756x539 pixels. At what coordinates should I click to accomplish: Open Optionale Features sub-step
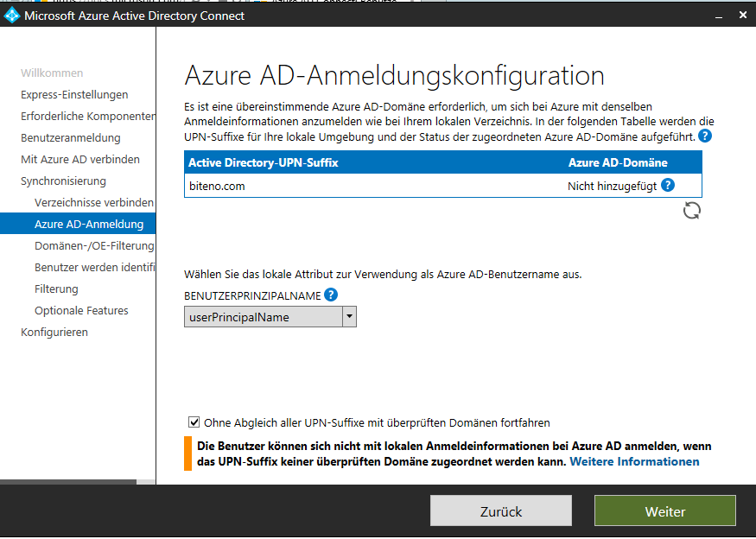81,310
